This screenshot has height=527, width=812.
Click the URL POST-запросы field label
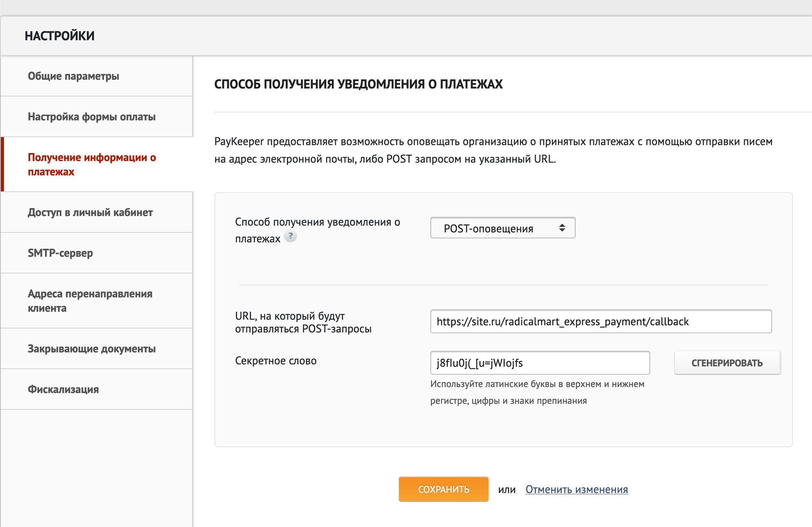(x=303, y=322)
